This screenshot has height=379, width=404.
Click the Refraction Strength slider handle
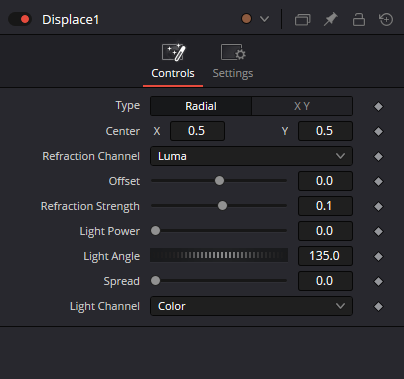pos(222,206)
